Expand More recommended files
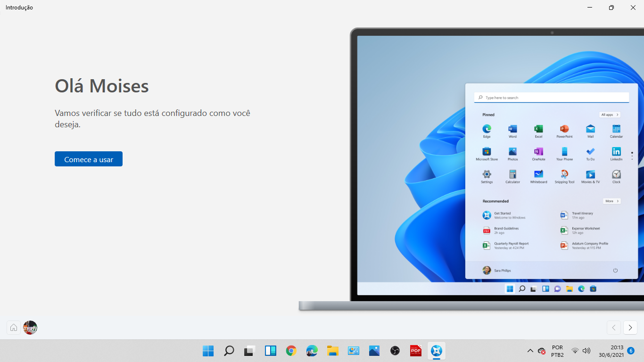644x362 pixels. (611, 201)
